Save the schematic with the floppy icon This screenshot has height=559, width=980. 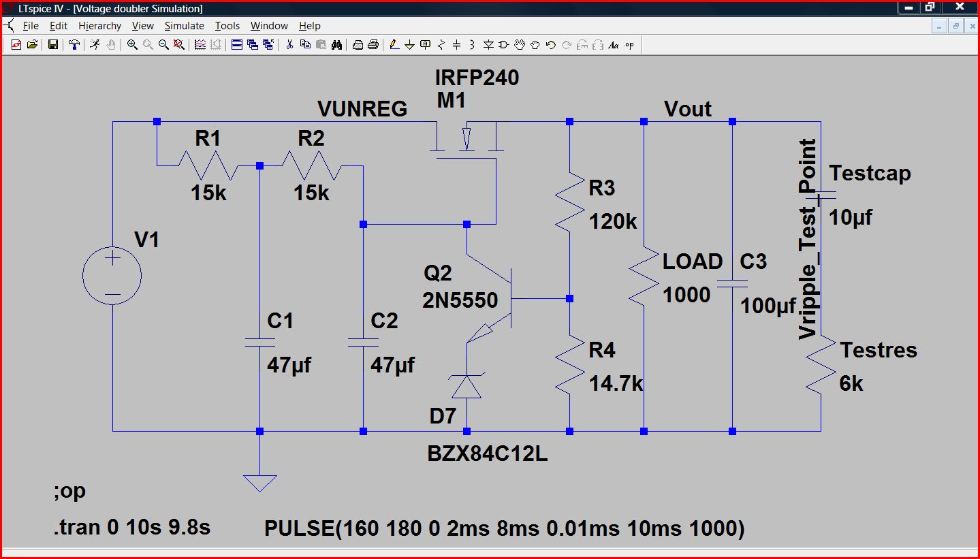click(53, 45)
